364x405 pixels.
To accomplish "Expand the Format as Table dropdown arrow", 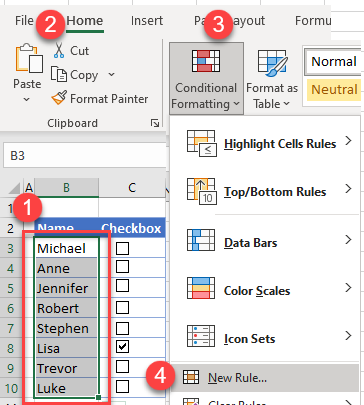I will [x=286, y=104].
